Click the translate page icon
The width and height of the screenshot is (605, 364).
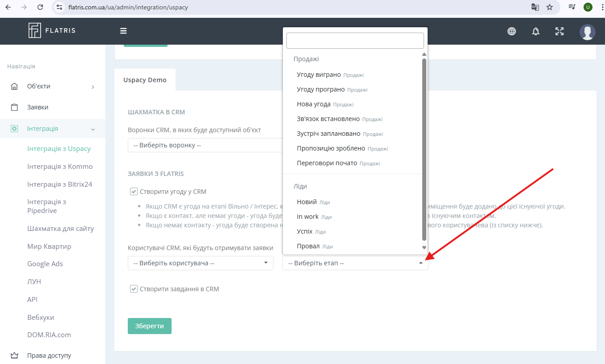coord(535,7)
